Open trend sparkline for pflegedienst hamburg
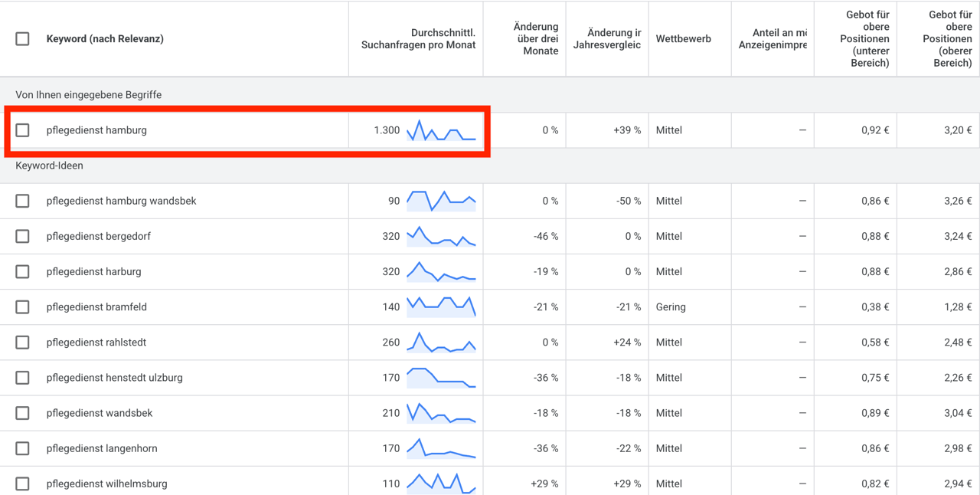This screenshot has height=495, width=980. tap(441, 130)
